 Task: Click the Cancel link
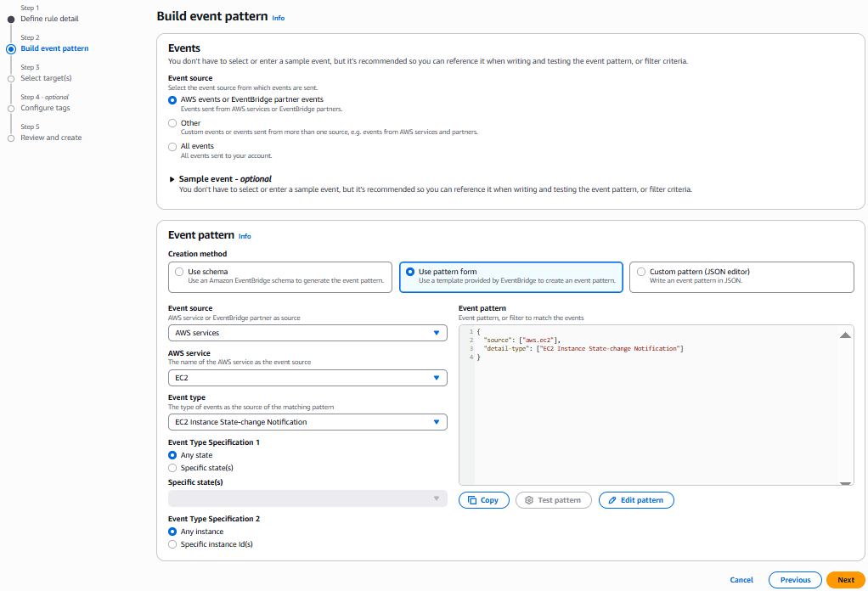741,579
